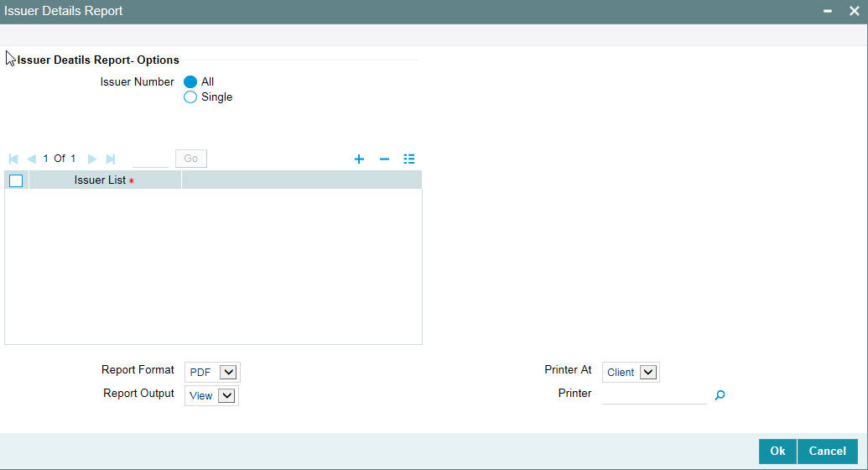Open the Report Format PDF dropdown
The height and width of the screenshot is (470, 868).
212,372
